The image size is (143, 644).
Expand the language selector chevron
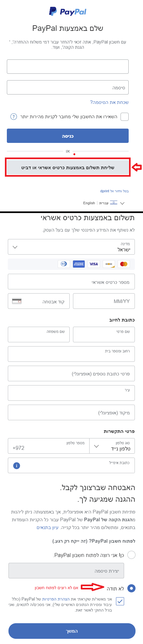(x=122, y=203)
